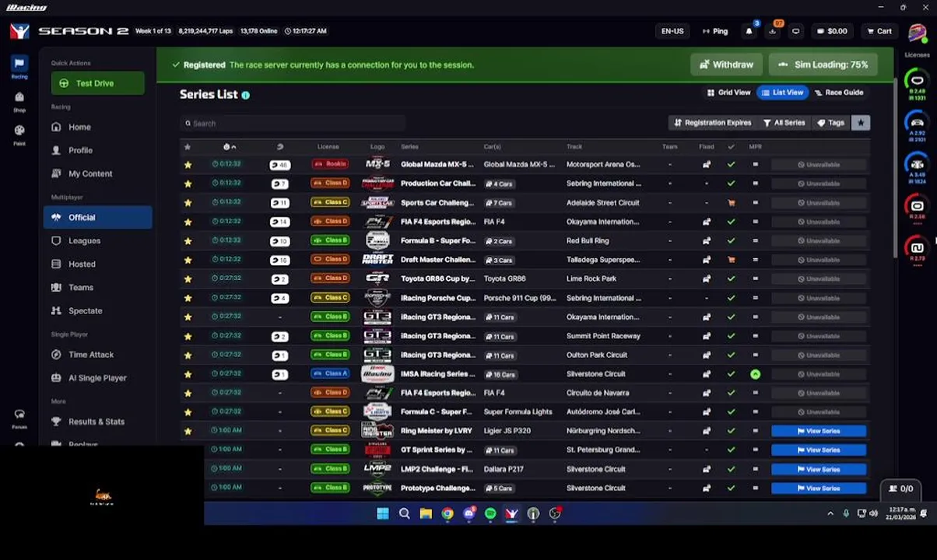Unfavorite the Production Car Challenge star

click(188, 184)
